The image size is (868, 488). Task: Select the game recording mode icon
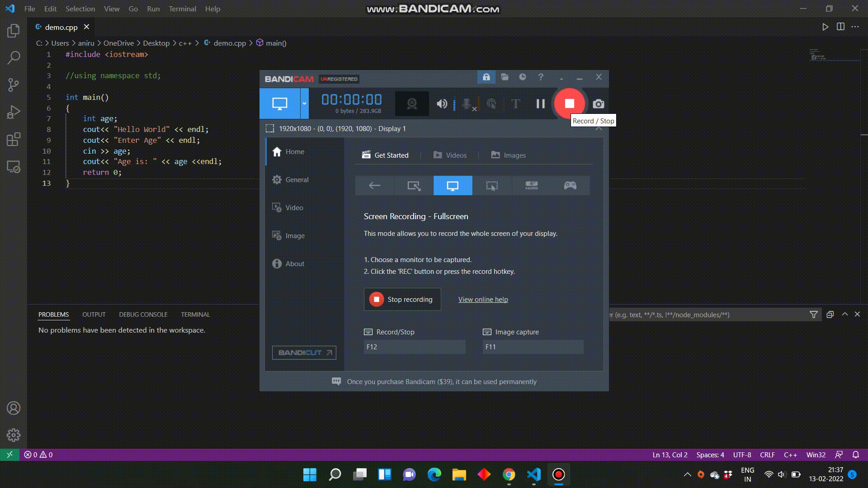pos(569,185)
